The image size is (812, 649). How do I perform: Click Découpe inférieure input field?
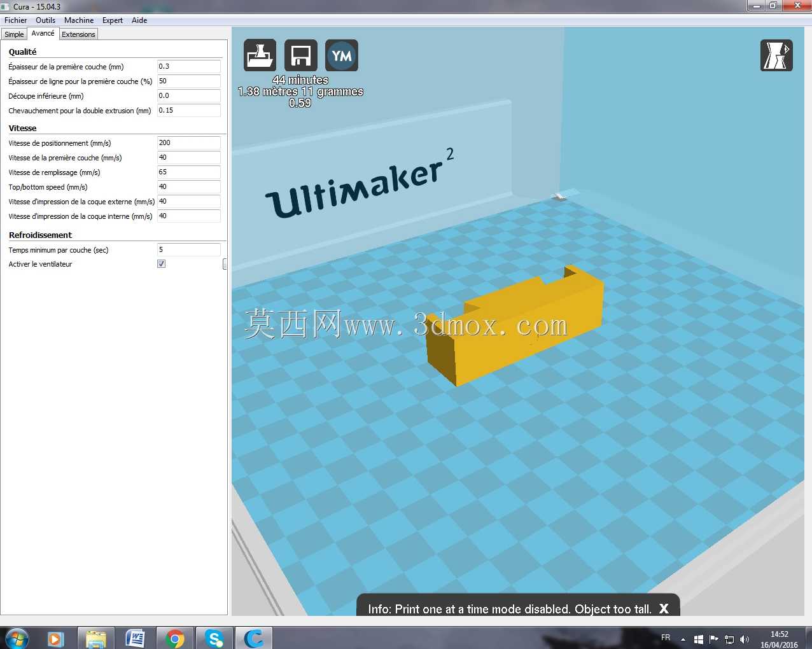[x=189, y=95]
